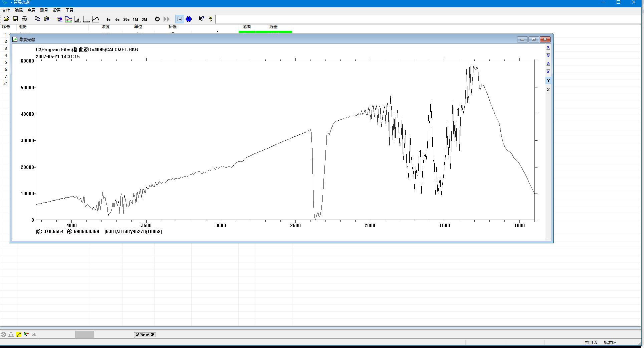Image resolution: width=644 pixels, height=348 pixels.
Task: Show the trend lines chart icon
Action: tap(68, 19)
